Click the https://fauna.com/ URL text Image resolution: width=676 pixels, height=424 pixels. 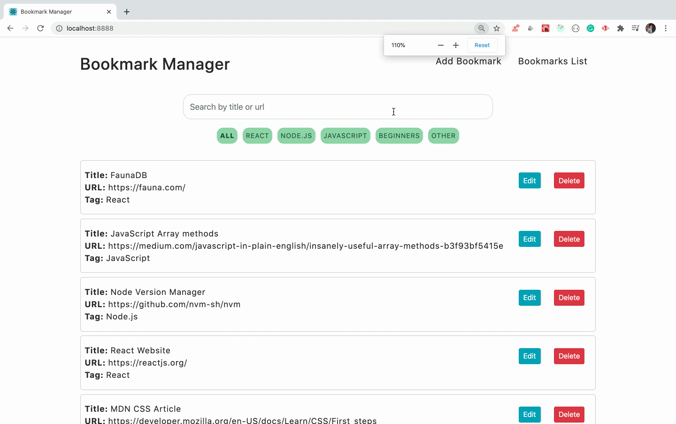tap(147, 188)
